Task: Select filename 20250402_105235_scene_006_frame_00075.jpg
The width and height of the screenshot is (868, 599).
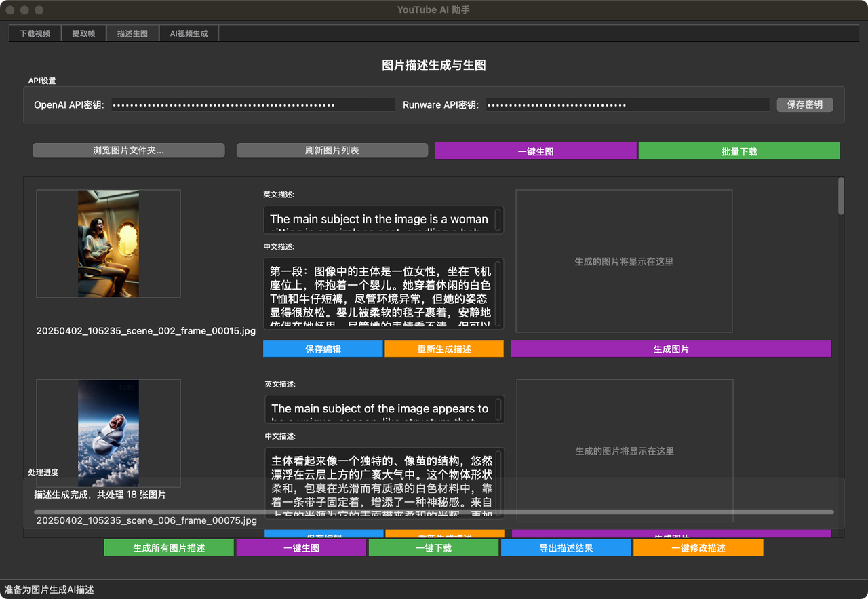Action: [x=146, y=520]
